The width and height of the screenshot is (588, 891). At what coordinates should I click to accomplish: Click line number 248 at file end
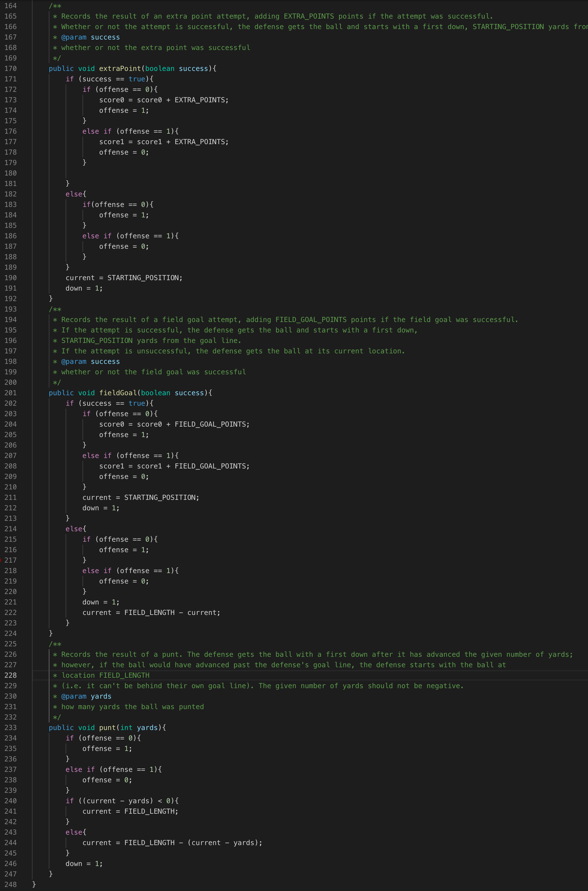[10, 885]
